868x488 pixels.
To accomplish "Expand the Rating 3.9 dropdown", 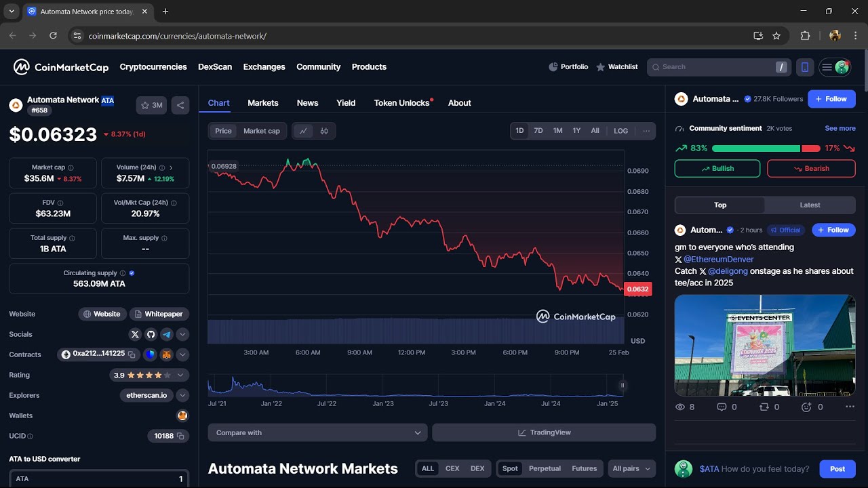I will coord(180,375).
